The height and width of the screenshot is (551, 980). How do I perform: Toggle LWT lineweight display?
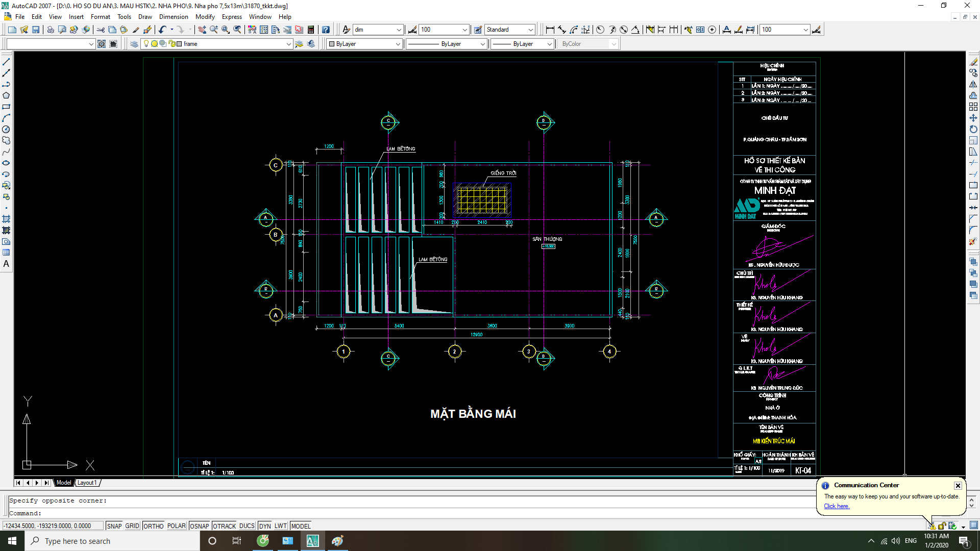tap(281, 526)
